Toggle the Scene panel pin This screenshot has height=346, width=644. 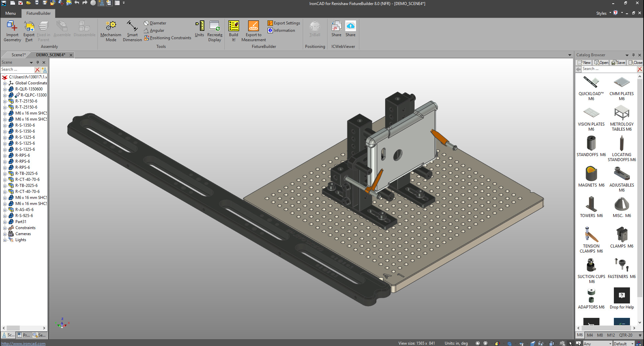[x=38, y=62]
